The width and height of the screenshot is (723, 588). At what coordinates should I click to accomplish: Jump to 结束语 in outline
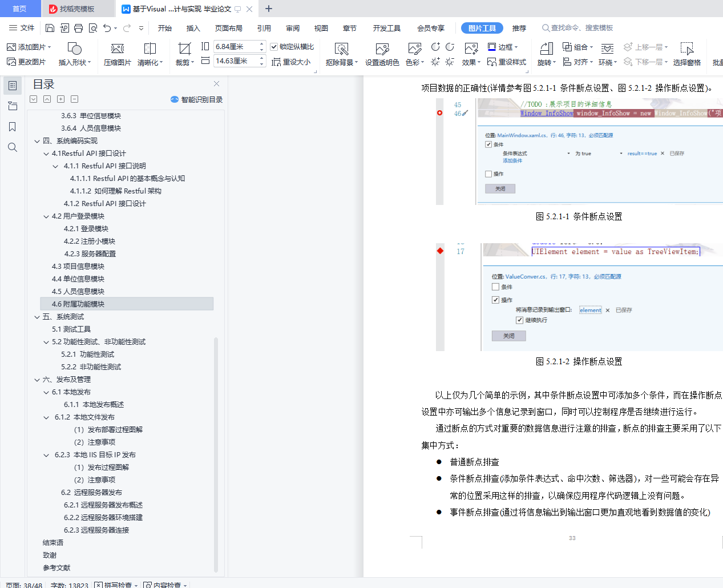point(53,543)
